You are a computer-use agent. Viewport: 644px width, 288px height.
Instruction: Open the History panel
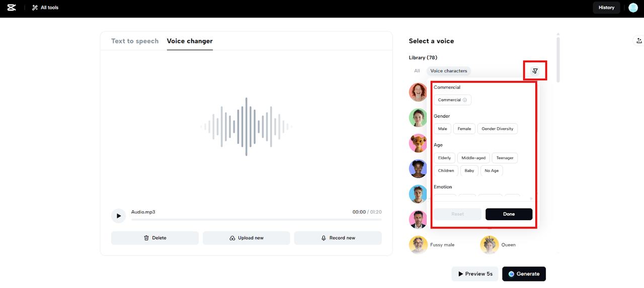click(x=606, y=8)
